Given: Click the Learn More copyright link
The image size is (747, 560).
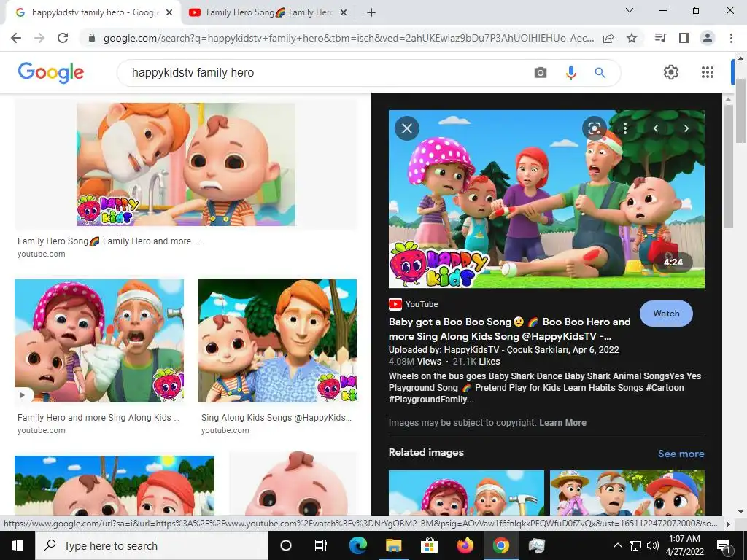Looking at the screenshot, I should 562,423.
